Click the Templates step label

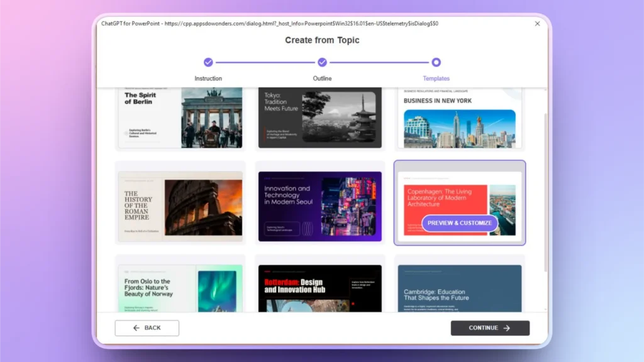436,78
